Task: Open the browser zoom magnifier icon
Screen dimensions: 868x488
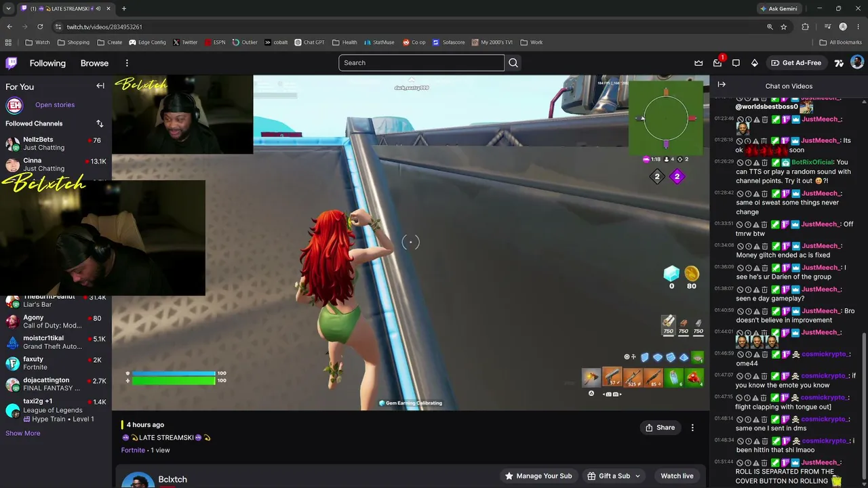Action: [770, 26]
